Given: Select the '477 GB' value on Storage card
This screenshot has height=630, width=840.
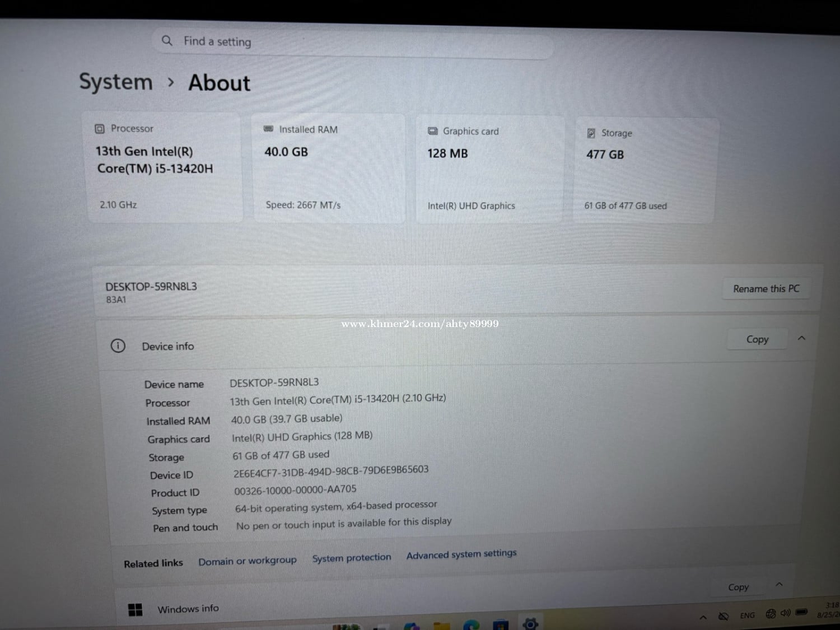Looking at the screenshot, I should (605, 155).
